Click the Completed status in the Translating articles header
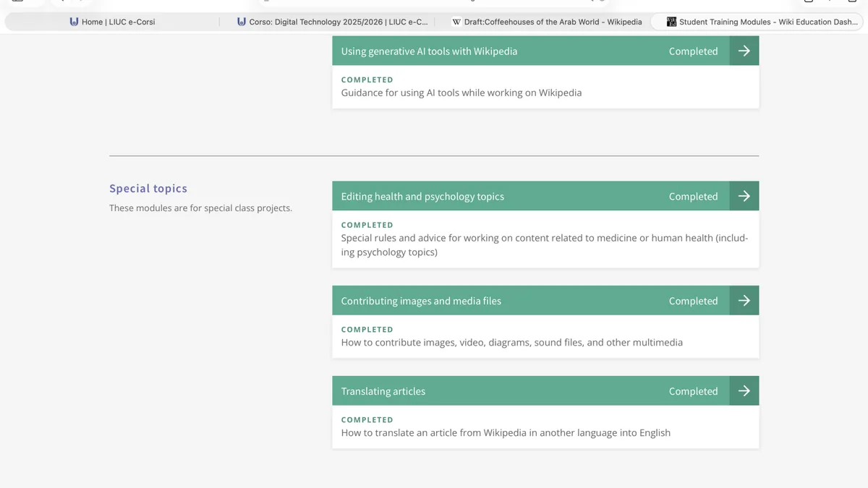This screenshot has height=488, width=868. point(693,392)
